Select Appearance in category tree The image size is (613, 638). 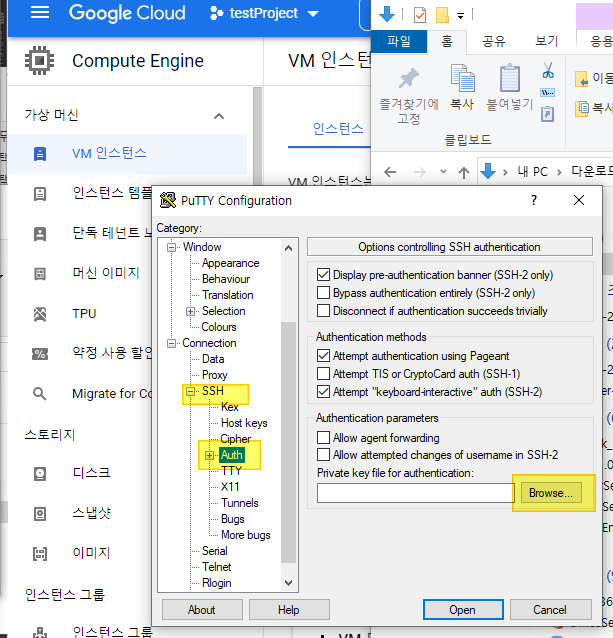click(x=231, y=263)
